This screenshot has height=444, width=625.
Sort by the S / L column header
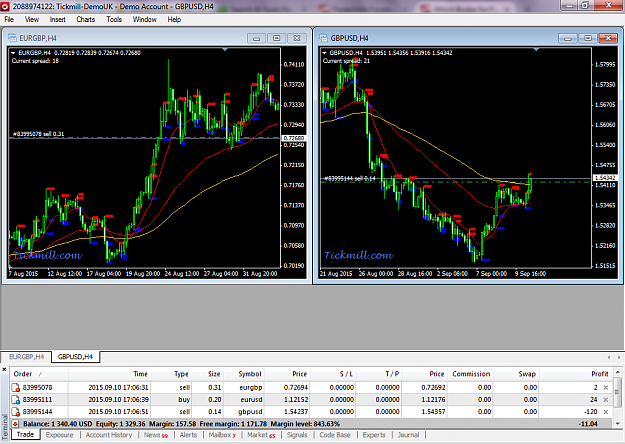pyautogui.click(x=333, y=374)
